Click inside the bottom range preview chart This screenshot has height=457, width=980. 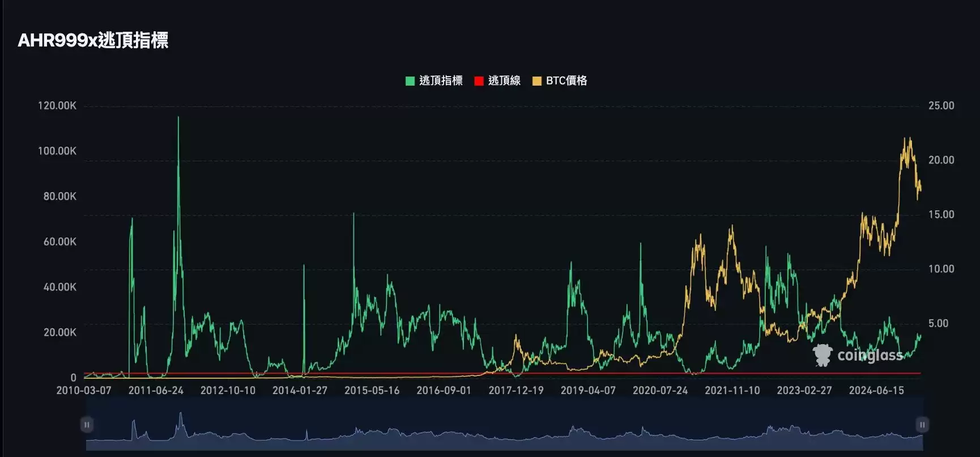point(504,434)
